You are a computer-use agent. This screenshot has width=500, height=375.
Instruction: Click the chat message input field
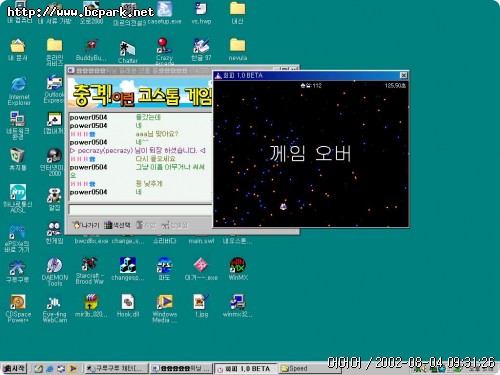pyautogui.click(x=140, y=209)
